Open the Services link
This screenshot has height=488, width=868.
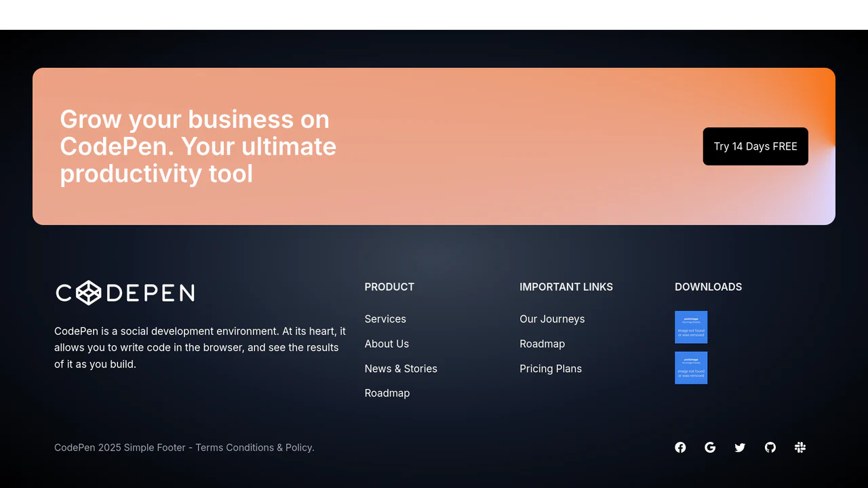385,319
